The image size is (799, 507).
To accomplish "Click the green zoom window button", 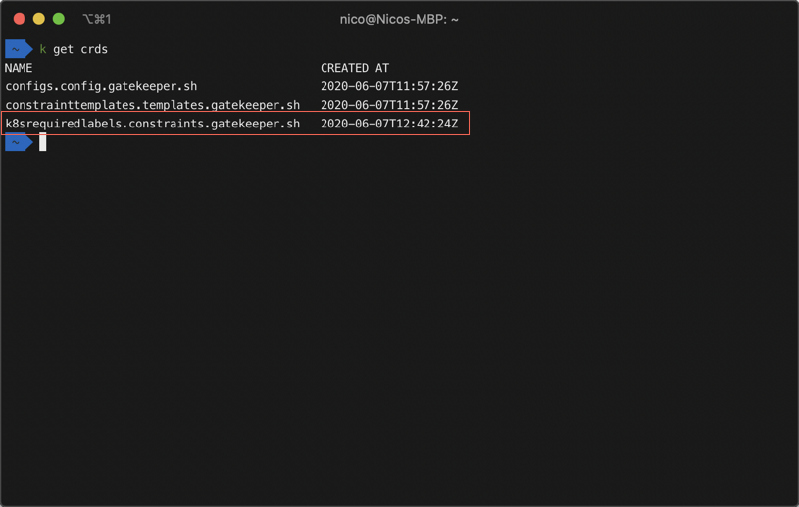I will click(x=59, y=19).
